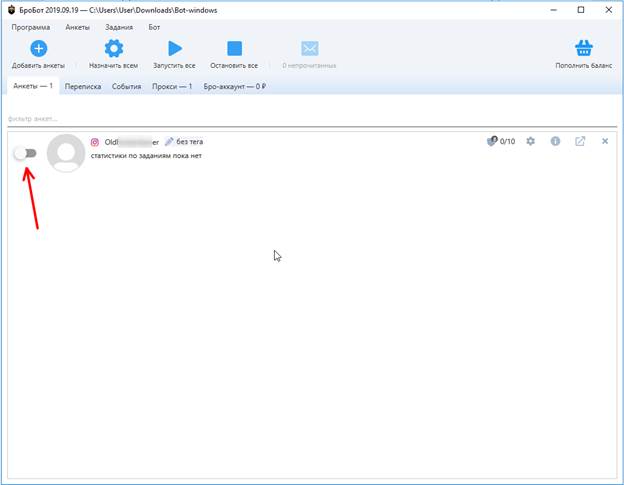Screen dimensions: 624x485
Task: Open unread messages envelope icon
Action: [310, 49]
